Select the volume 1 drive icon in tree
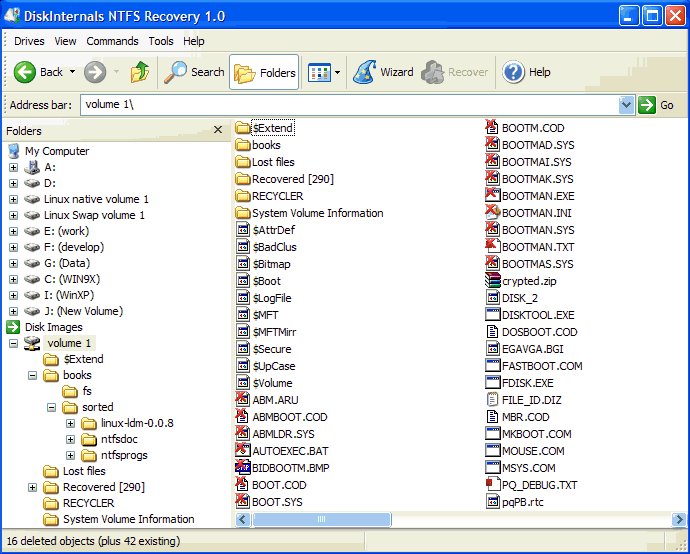 (32, 343)
